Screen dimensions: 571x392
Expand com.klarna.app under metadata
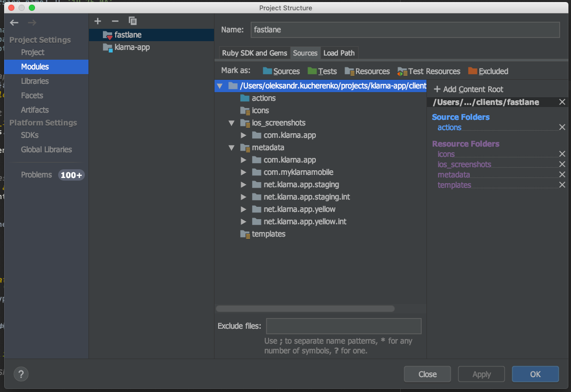(243, 159)
